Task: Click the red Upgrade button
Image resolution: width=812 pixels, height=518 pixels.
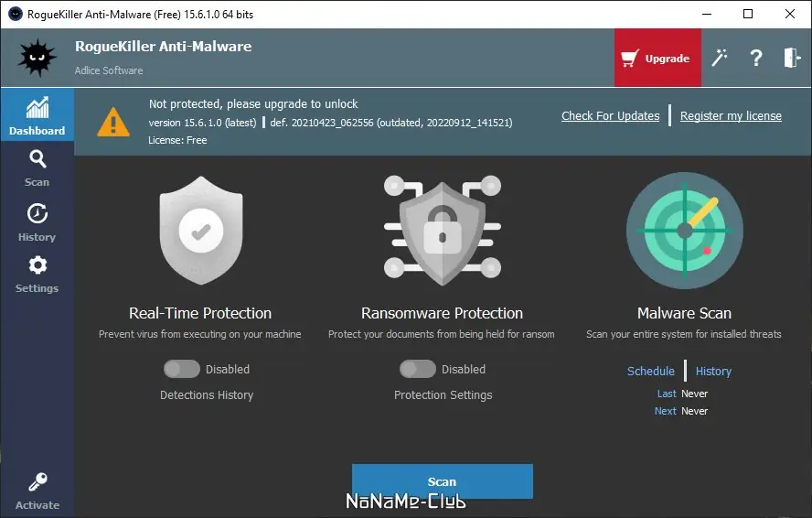Action: [657, 58]
